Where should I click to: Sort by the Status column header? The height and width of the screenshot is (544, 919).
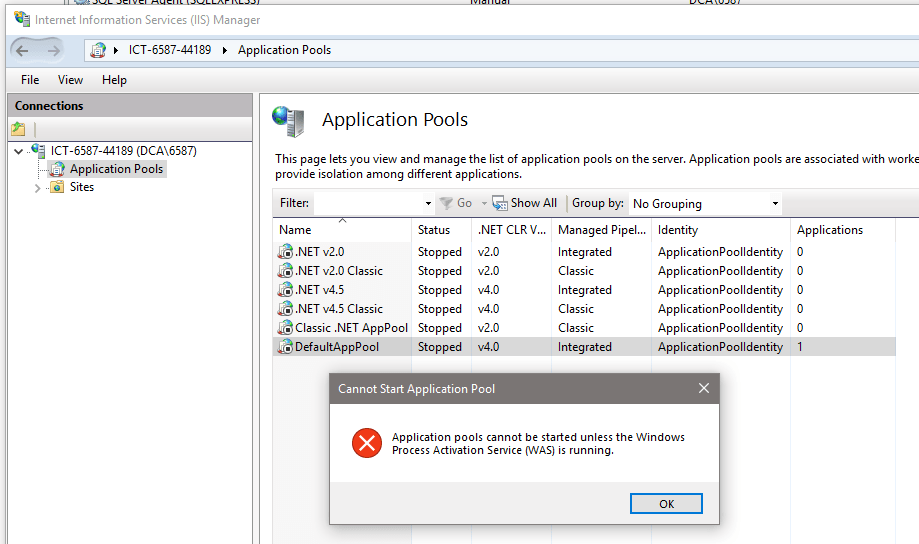(x=441, y=230)
